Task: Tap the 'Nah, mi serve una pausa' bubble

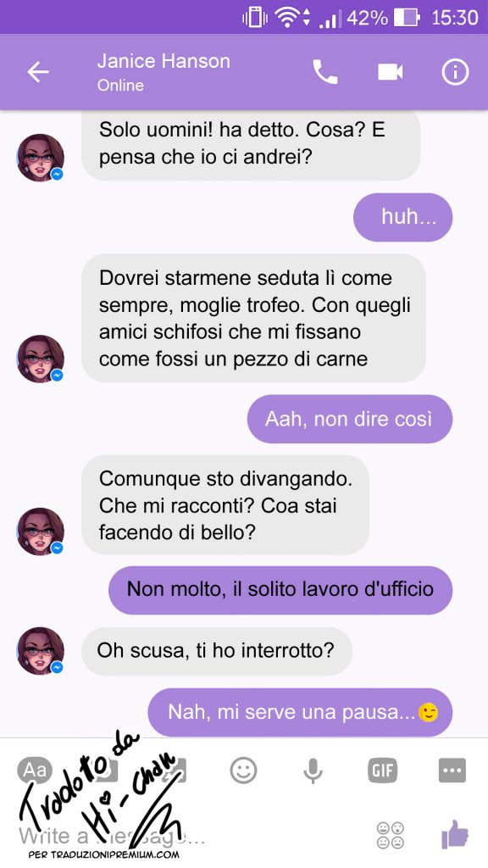Action: click(300, 712)
